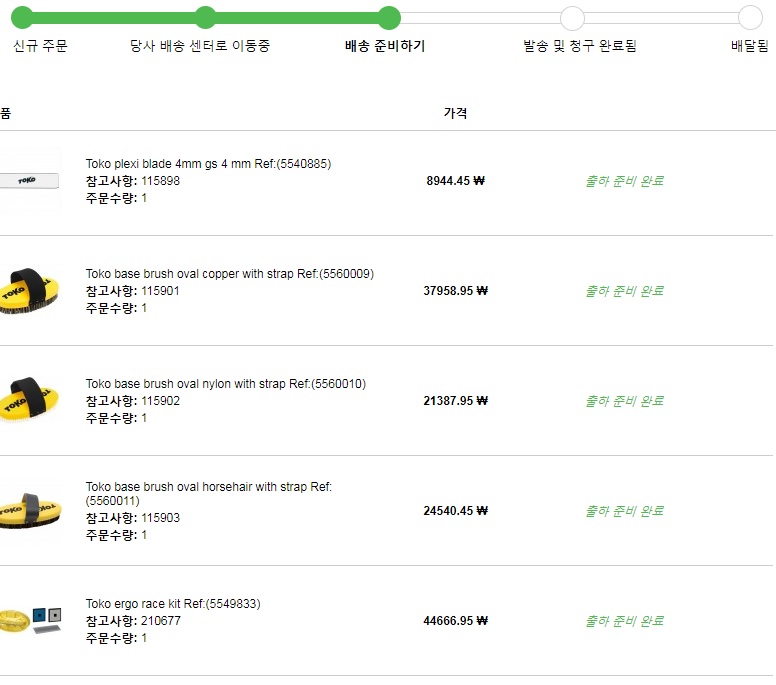Select the final 배달됨 progress circle

(x=750, y=17)
